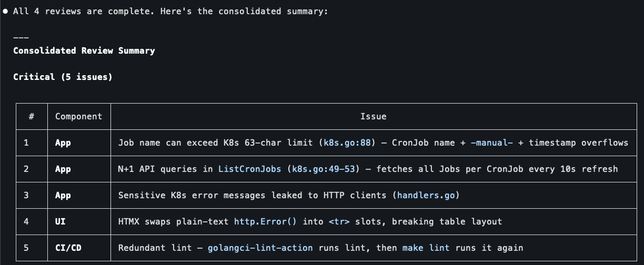The image size is (644, 265).
Task: Click the "Component" column header
Action: click(x=79, y=116)
